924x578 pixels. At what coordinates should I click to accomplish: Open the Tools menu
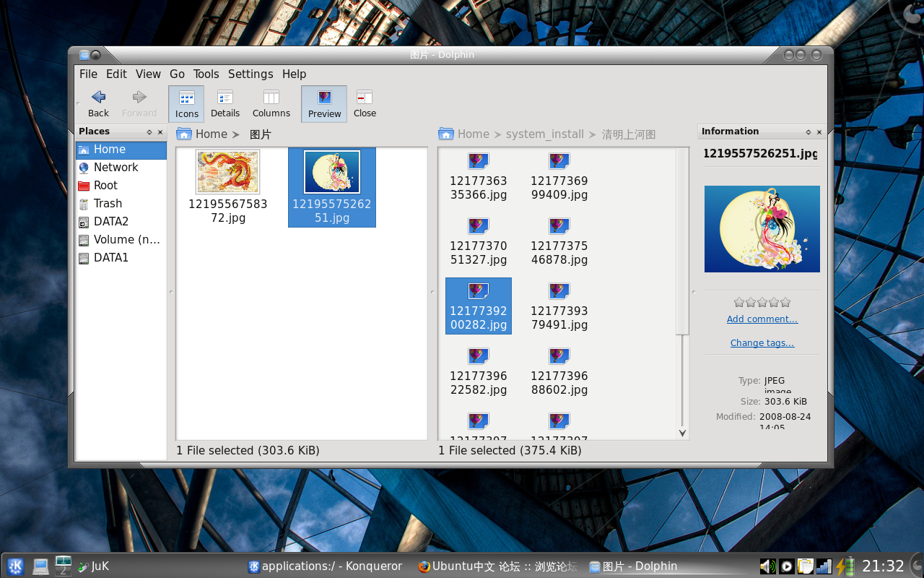coord(206,74)
